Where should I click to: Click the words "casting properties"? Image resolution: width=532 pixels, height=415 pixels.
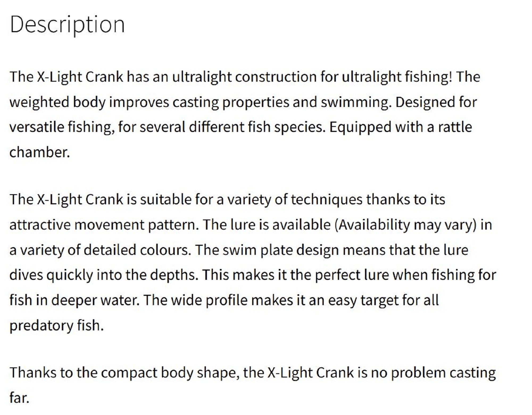click(230, 102)
